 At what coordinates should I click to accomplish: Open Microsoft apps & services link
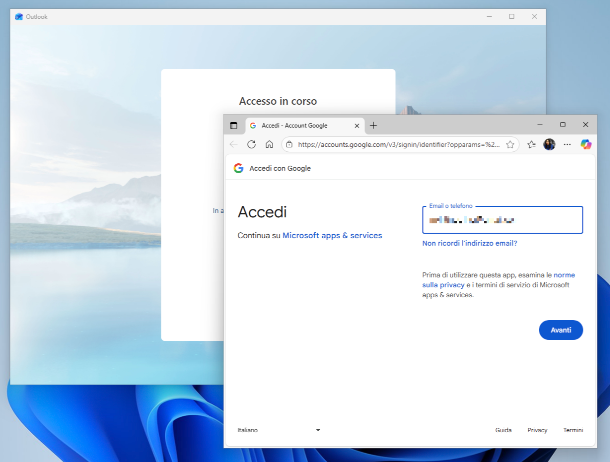point(332,235)
